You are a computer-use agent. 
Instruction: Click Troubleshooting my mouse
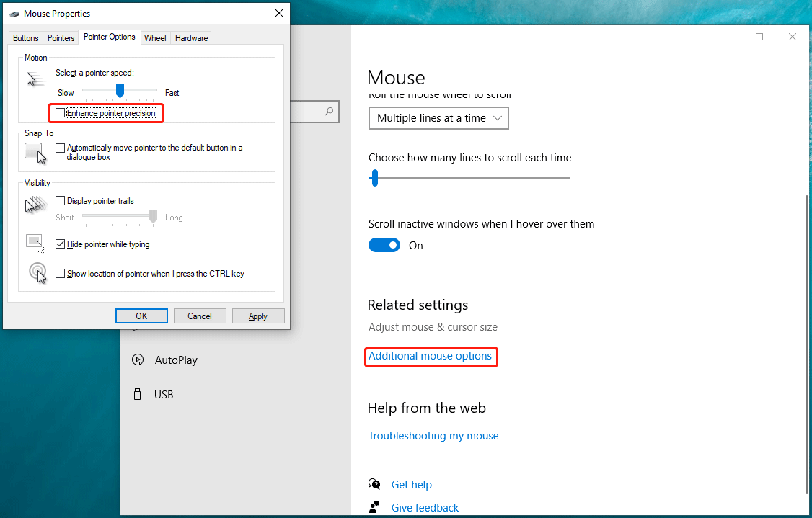coord(433,435)
